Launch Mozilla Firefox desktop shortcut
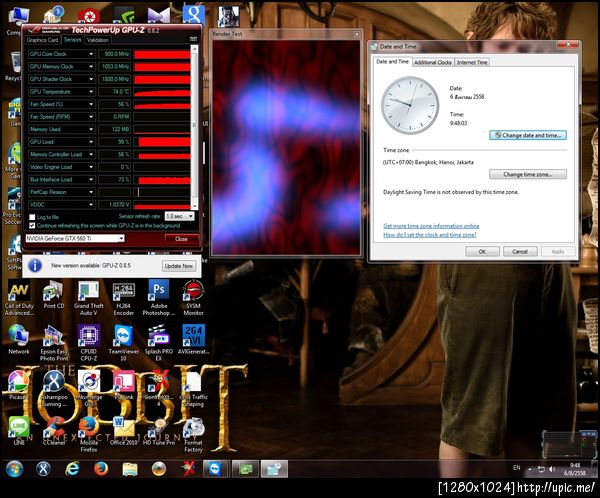Image resolution: width=600 pixels, height=498 pixels. [x=89, y=434]
